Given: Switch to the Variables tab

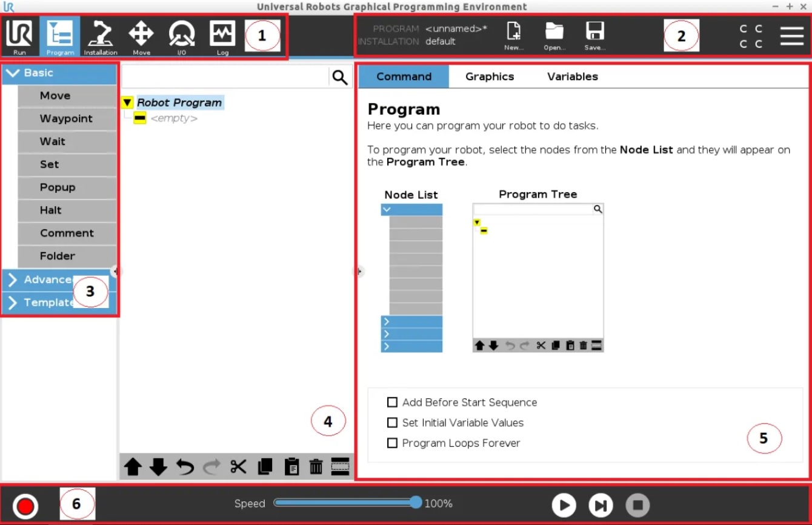Looking at the screenshot, I should pos(573,76).
